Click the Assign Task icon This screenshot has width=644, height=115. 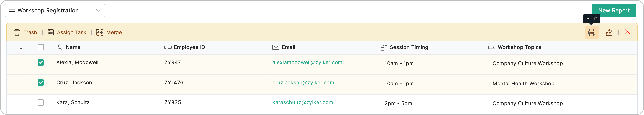point(51,32)
